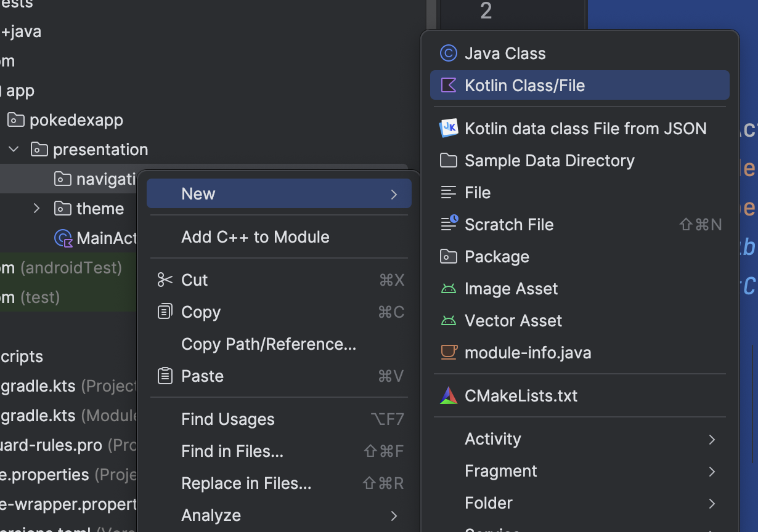This screenshot has width=758, height=532.
Task: Click the Paste clipboard icon
Action: (165, 376)
